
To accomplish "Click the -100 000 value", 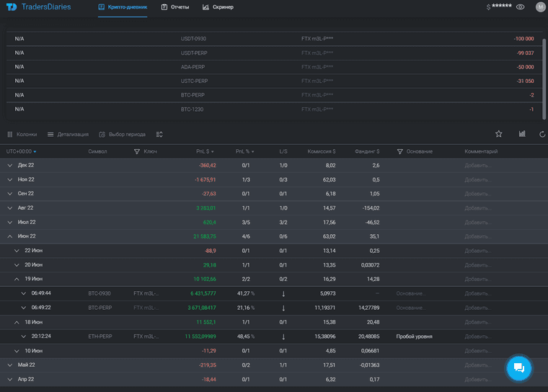I will coord(523,39).
